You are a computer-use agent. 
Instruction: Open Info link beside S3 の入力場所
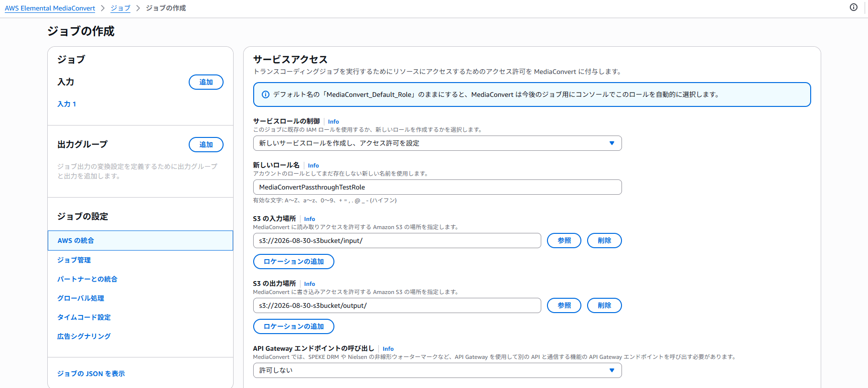tap(310, 219)
